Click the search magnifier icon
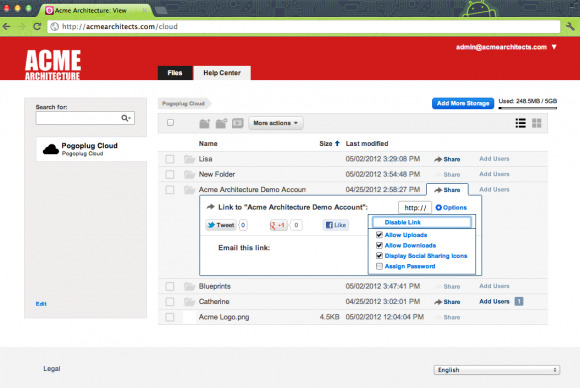580x388 pixels. [x=126, y=118]
